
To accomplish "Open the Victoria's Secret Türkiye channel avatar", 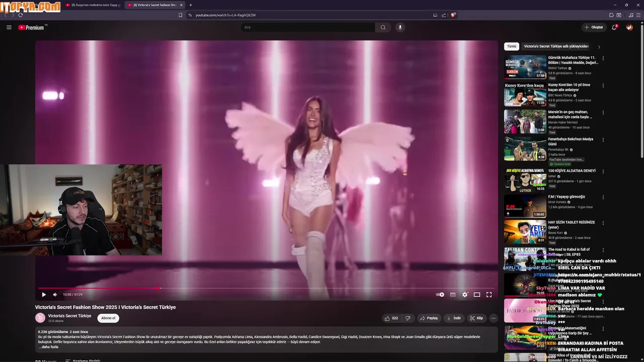I will coord(40,318).
